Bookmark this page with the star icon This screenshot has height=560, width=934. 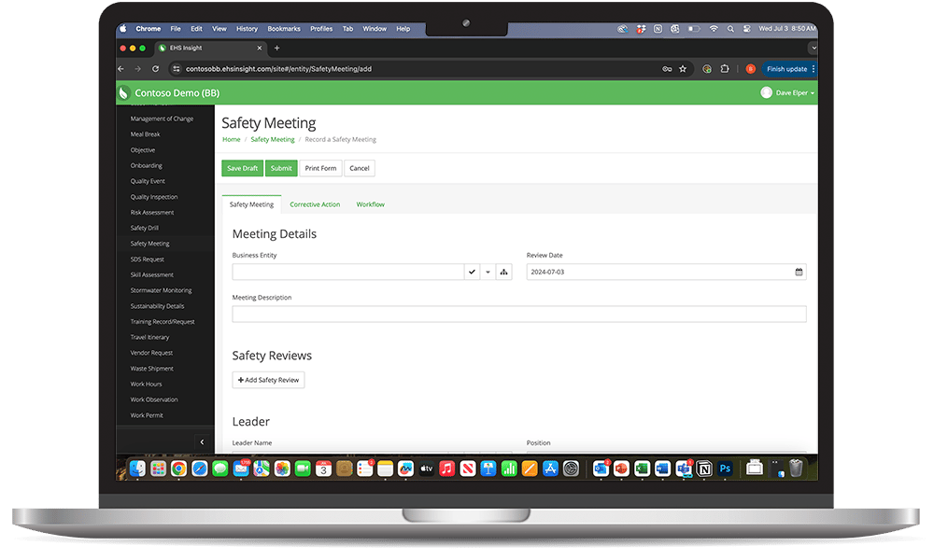click(683, 69)
